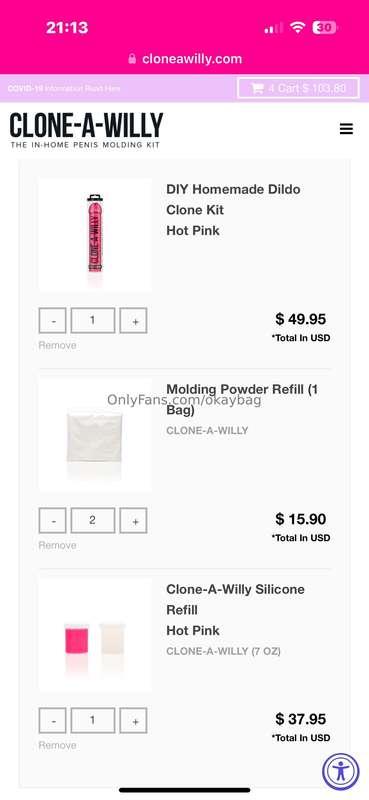The height and width of the screenshot is (800, 369).
Task: Increase Molding Powder Refill quantity
Action: 133,520
